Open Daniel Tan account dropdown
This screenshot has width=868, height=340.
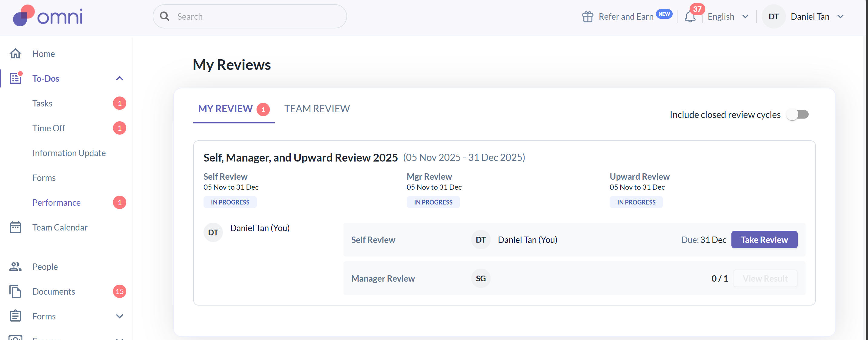coord(810,17)
